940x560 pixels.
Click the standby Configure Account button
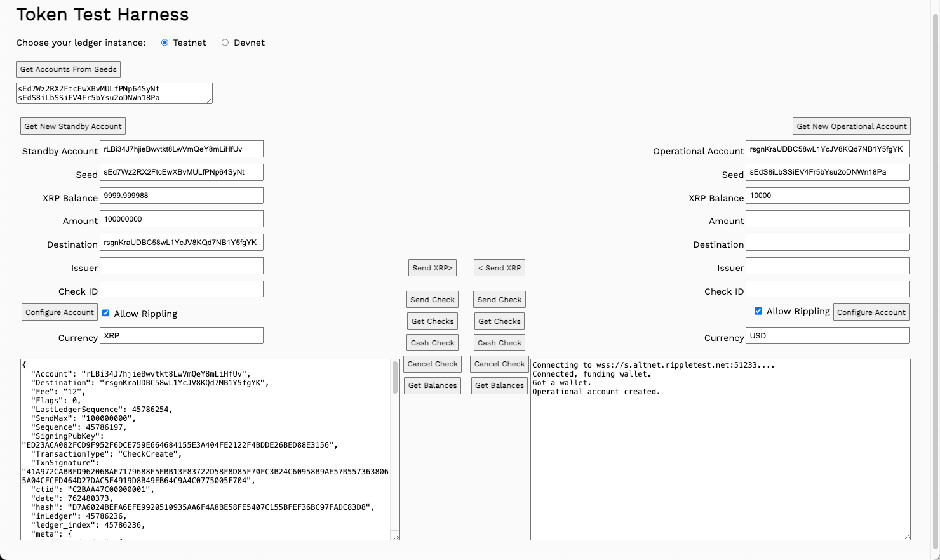point(60,312)
